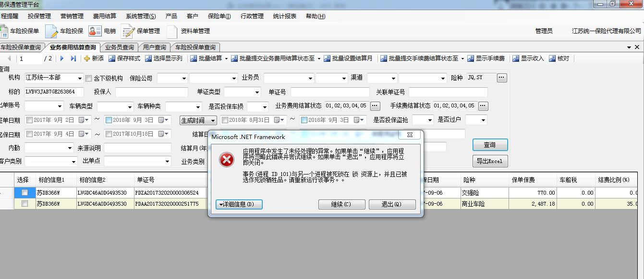The height and width of the screenshot is (279, 644).
Task: Enable the 2017年 9月 2日 date checkbox
Action: pos(30,120)
